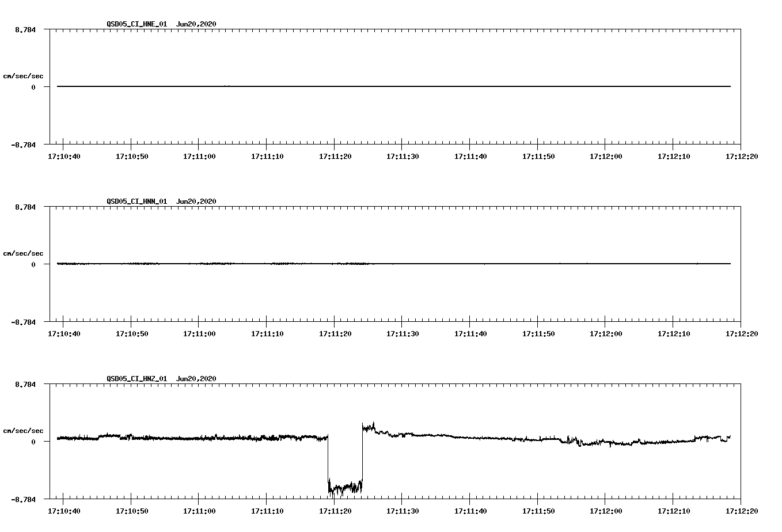The height and width of the screenshot is (532, 782).
Task: Click 17:11:50 time label under HNN plot
Action: pyautogui.click(x=538, y=333)
